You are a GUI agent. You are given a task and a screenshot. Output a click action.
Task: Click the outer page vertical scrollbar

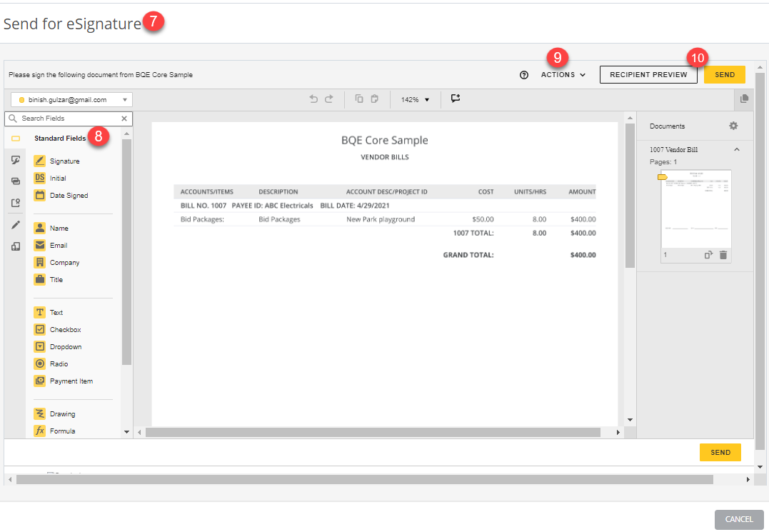pos(760,261)
